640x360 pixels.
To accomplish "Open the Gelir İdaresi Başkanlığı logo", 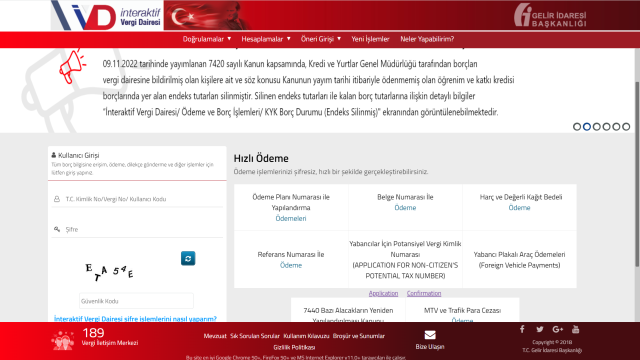I will coord(550,16).
